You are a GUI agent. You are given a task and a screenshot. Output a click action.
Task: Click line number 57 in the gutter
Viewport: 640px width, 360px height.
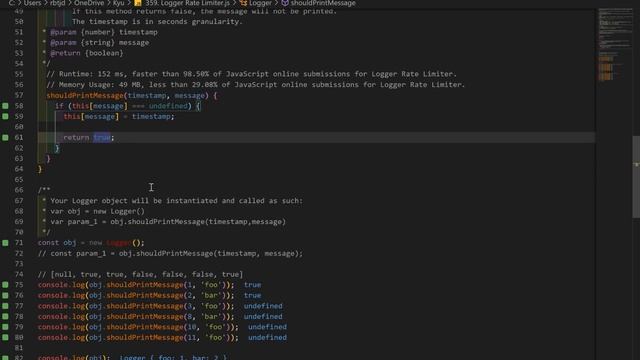pyautogui.click(x=19, y=95)
